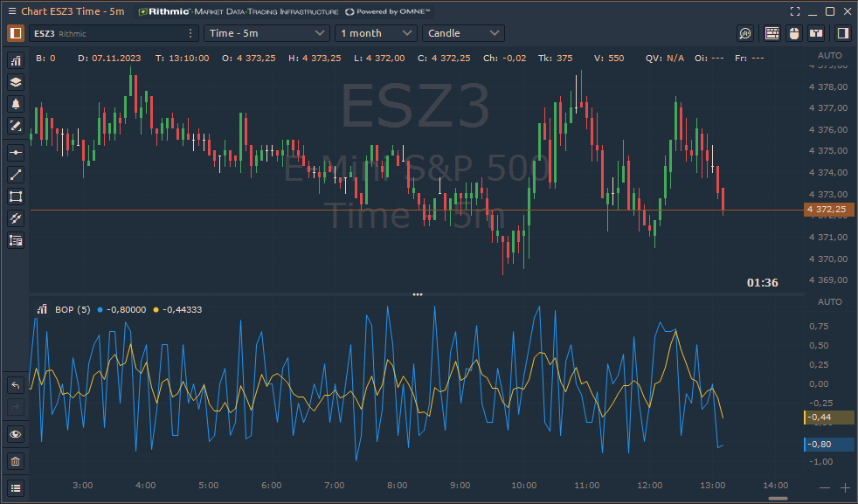Screen dimensions: 858x504
Task: Click the horizontal scrollbar under the time axis
Action: 779,499
